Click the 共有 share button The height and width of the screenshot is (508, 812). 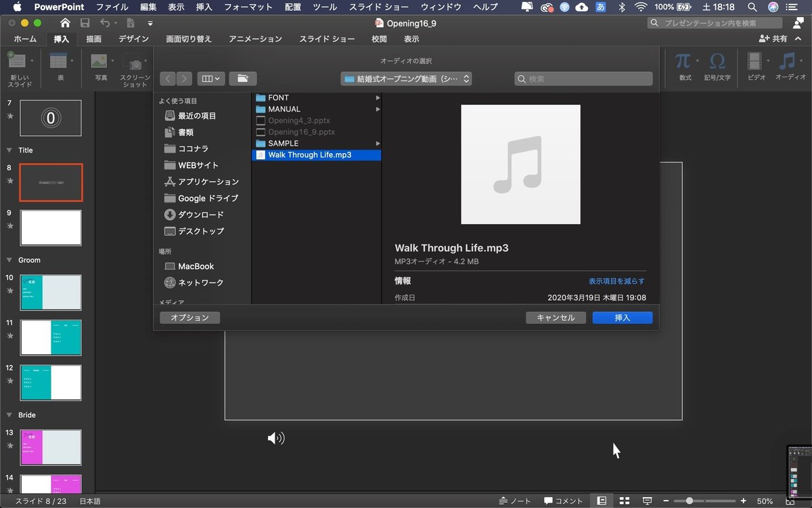(x=773, y=39)
